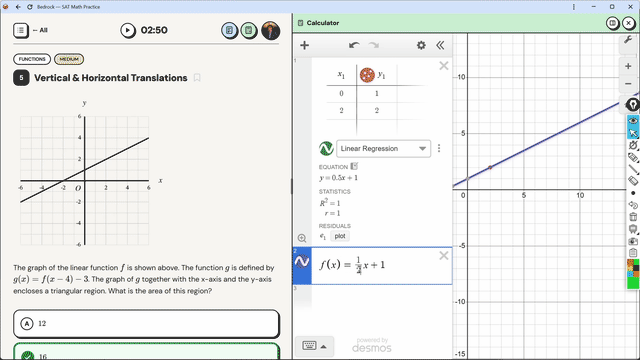Delete the f(x) expression with its X
The image size is (640, 360).
tap(444, 256)
